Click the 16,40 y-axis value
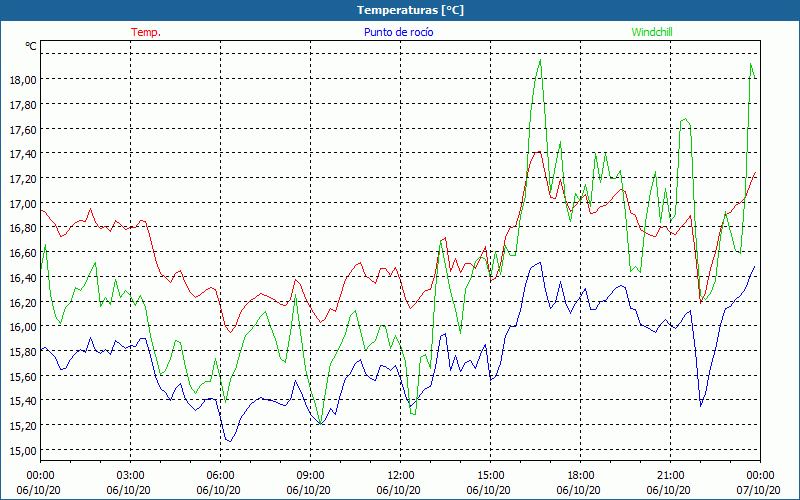Image resolution: width=800 pixels, height=500 pixels. (x=23, y=278)
